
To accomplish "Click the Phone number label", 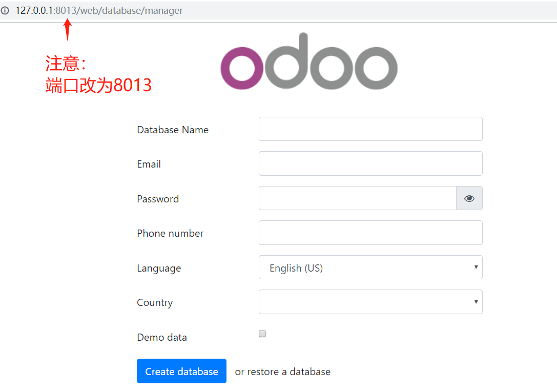I will pyautogui.click(x=170, y=234).
